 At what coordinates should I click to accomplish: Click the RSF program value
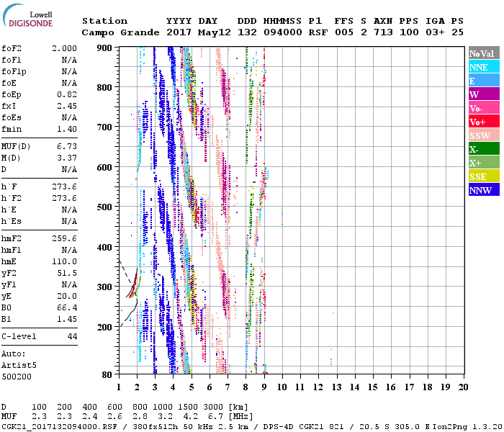click(318, 32)
